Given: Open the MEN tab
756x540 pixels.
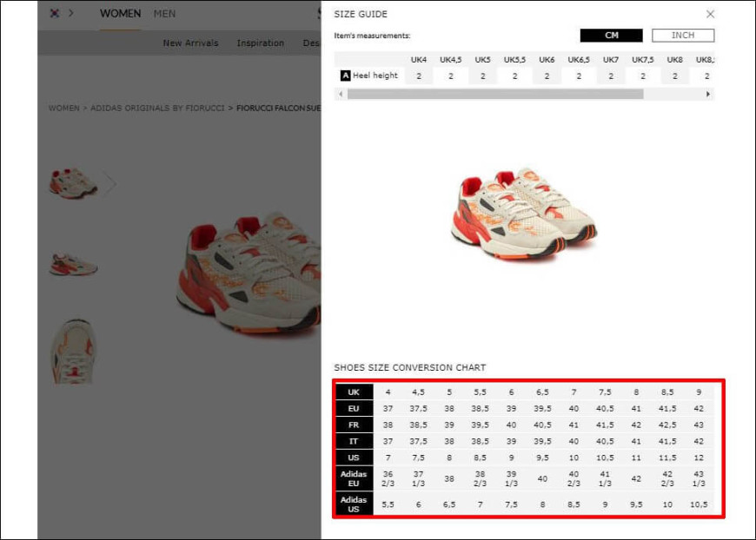Looking at the screenshot, I should [164, 14].
